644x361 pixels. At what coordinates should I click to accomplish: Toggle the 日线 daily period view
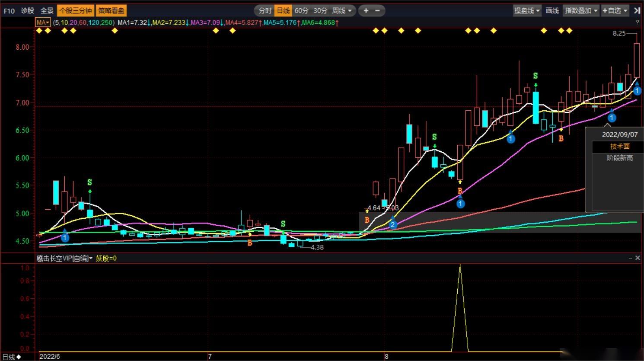pos(284,11)
